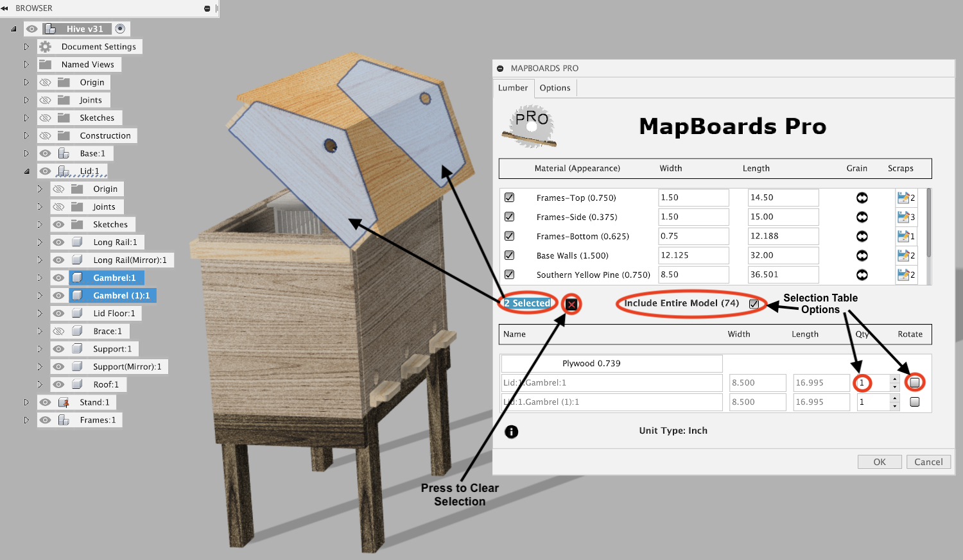Hide the Roof:1 body
This screenshot has height=560, width=963.
[x=58, y=384]
